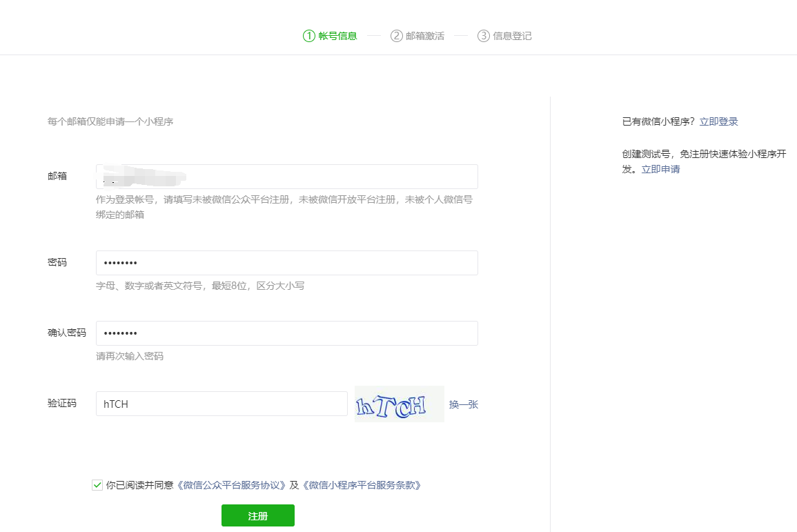Click the hint 字母、数字或者英文符号，最短8位，区分大小写

(200, 286)
